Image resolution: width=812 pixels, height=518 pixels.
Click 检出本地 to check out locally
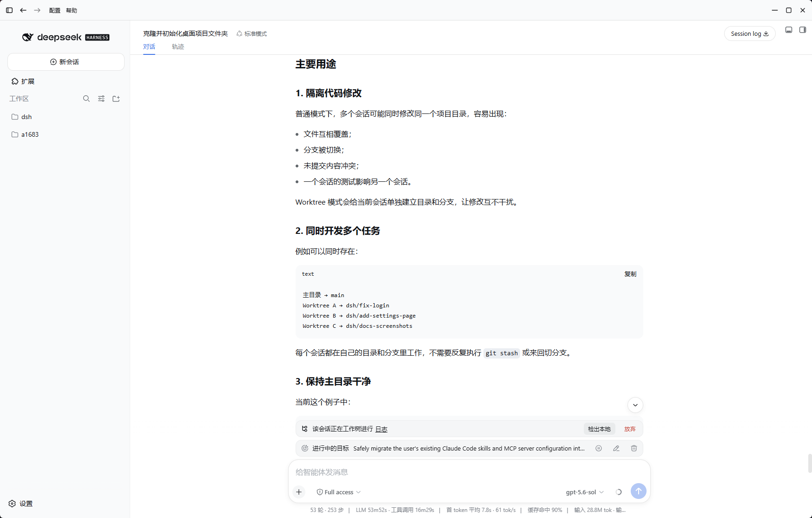599,429
